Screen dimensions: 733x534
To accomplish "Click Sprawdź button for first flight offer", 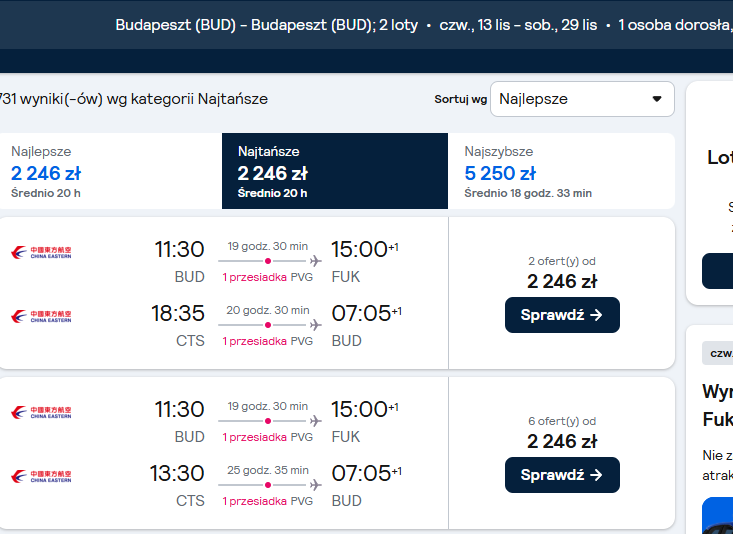I will [562, 315].
